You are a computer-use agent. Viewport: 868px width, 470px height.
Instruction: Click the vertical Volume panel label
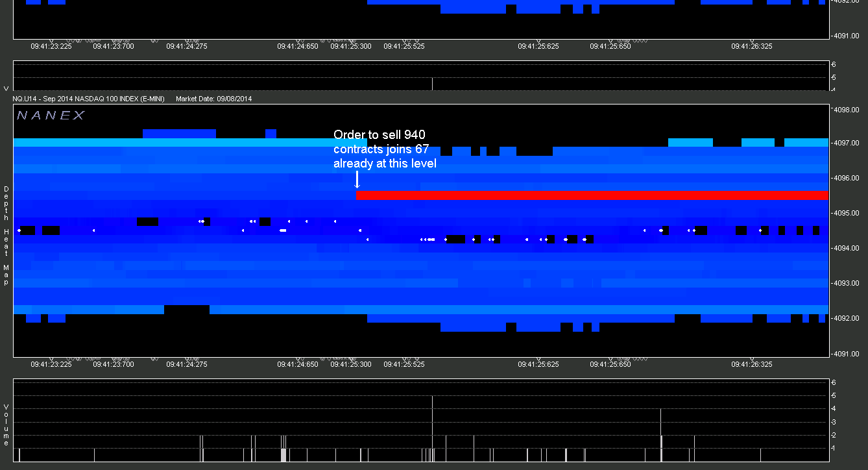6,425
